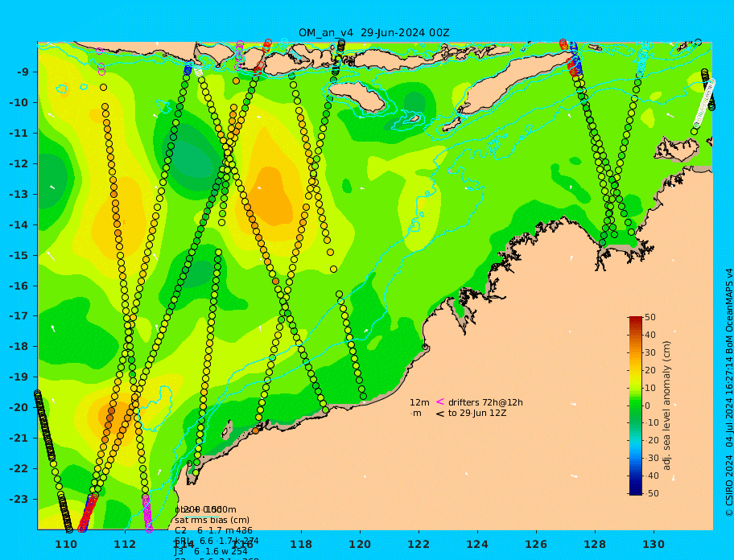This screenshot has height=560, width=734.
Task: Click latitude axis label -9
Action: click(x=23, y=72)
